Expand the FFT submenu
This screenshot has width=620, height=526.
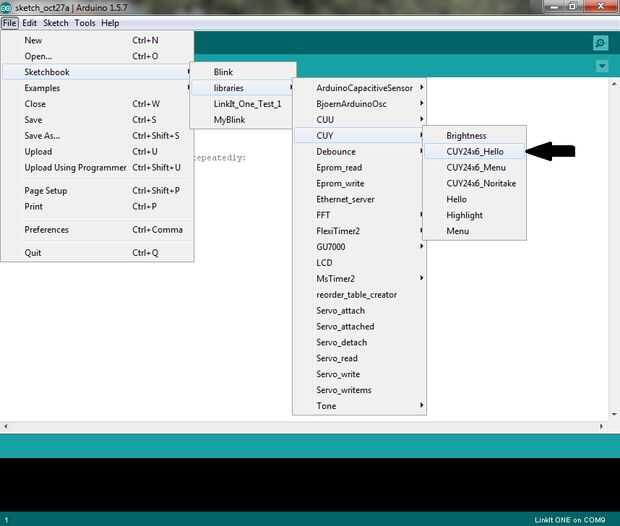[x=359, y=215]
